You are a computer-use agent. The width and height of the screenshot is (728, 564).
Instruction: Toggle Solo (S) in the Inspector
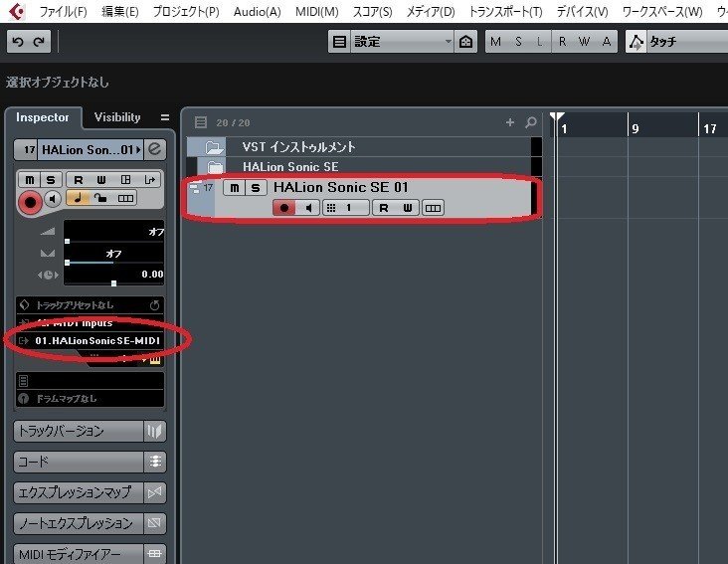51,180
